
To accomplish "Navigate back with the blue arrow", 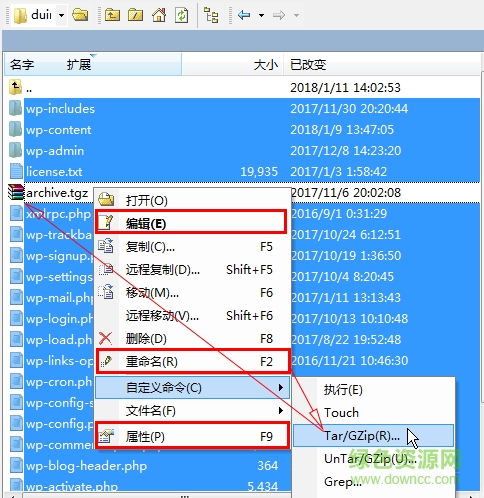I will pos(244,15).
